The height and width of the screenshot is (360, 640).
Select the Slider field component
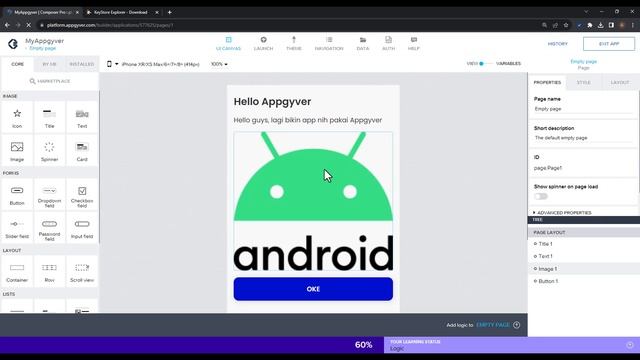[17, 228]
